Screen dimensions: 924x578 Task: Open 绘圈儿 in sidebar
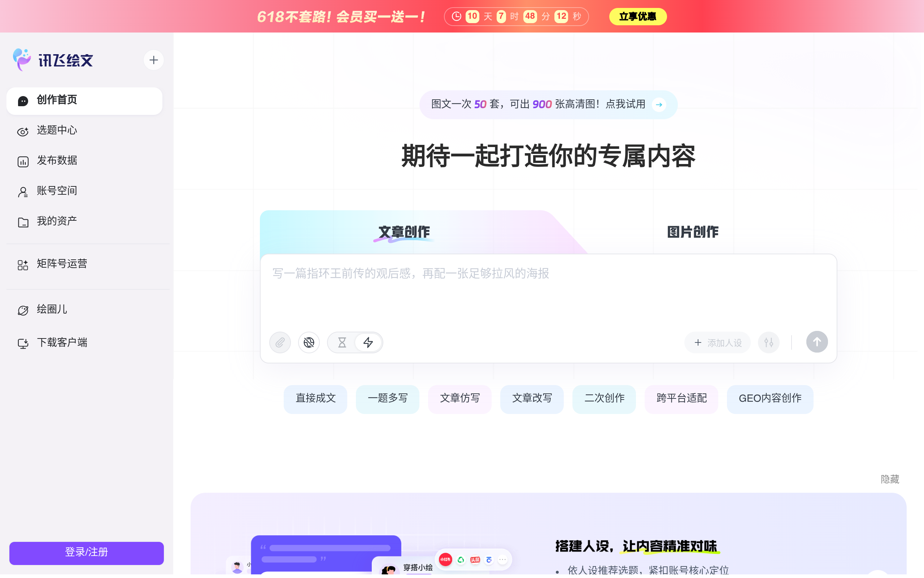click(84, 310)
